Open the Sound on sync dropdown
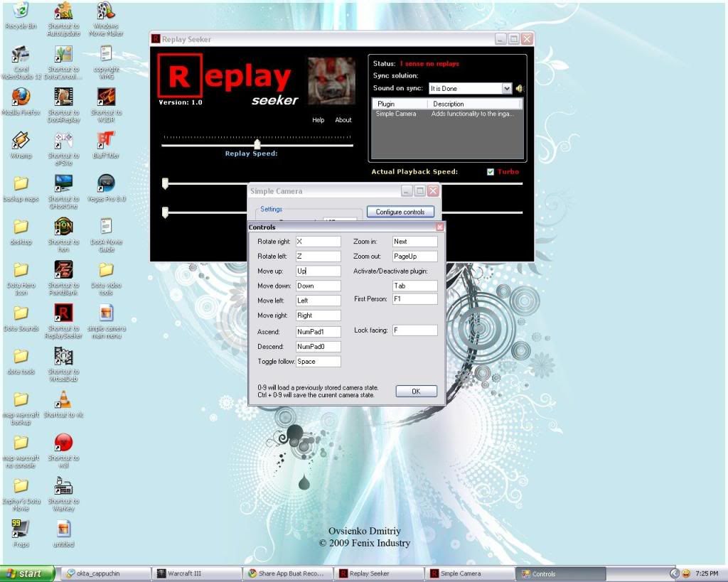Image resolution: width=728 pixels, height=582 pixels. pos(506,88)
